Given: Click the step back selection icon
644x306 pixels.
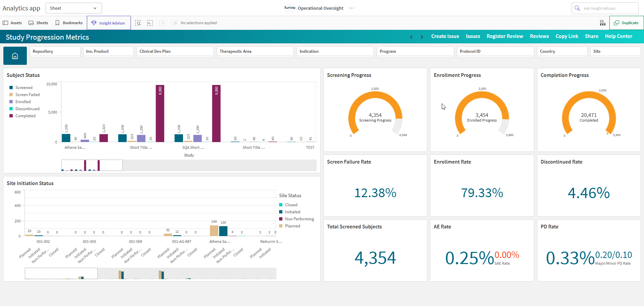Looking at the screenshot, I should [150, 23].
